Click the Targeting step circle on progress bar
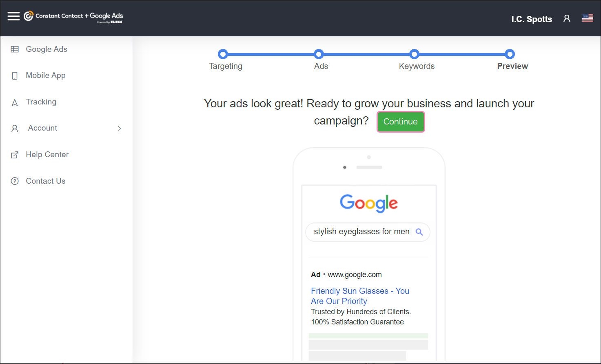 coord(223,54)
